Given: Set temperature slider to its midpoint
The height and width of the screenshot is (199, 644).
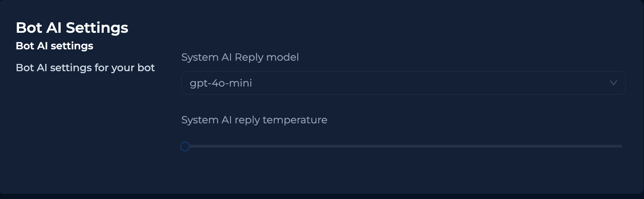Looking at the screenshot, I should (x=403, y=146).
